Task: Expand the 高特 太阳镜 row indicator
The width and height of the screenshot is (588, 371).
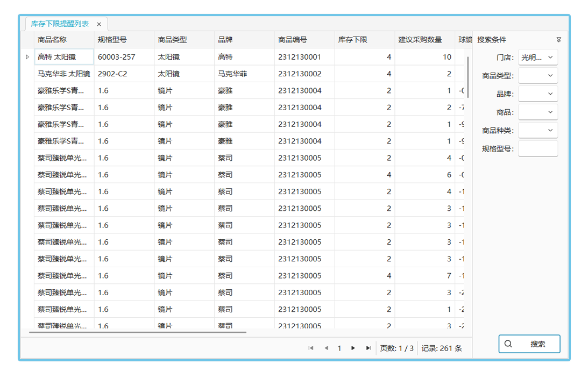Action: [27, 57]
